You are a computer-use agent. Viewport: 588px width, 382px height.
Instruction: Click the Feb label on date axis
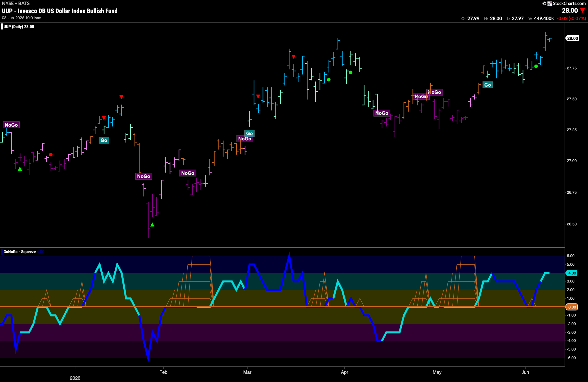coord(163,372)
